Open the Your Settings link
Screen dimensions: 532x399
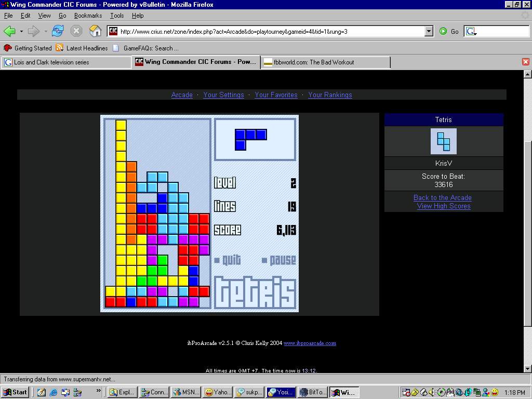point(223,95)
